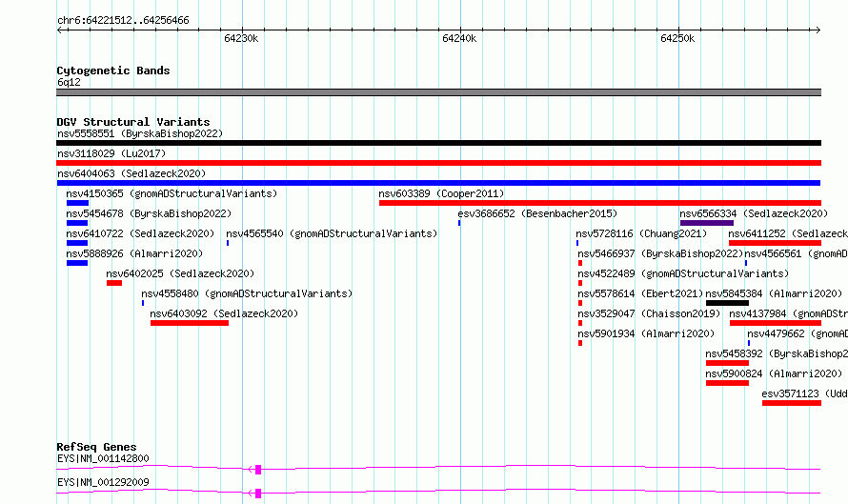Image resolution: width=848 pixels, height=504 pixels.
Task: Select the nsv3118029 (Lu2017) red bar
Action: (x=438, y=163)
